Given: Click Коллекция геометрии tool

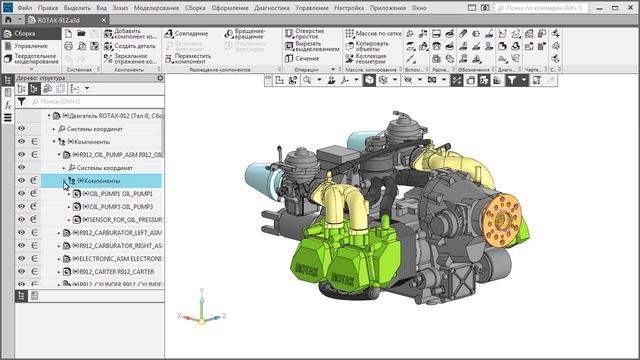Looking at the screenshot, I should pyautogui.click(x=366, y=58).
